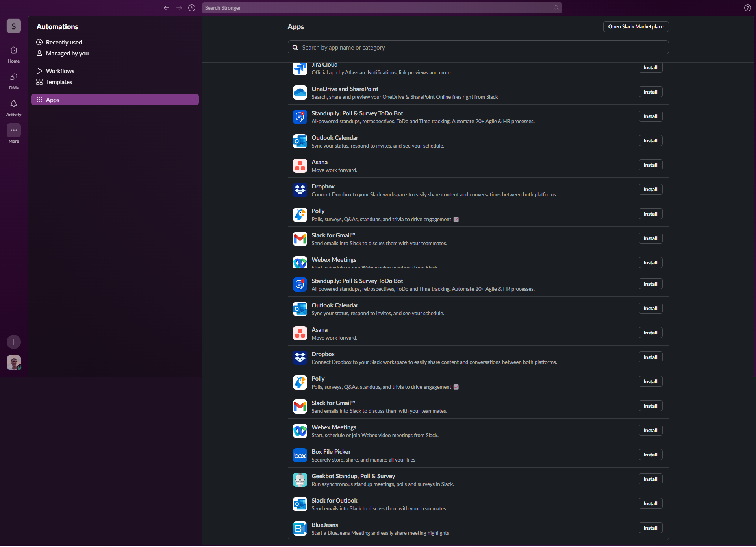The width and height of the screenshot is (756, 547).
Task: Open the Templates section
Action: tap(115, 82)
